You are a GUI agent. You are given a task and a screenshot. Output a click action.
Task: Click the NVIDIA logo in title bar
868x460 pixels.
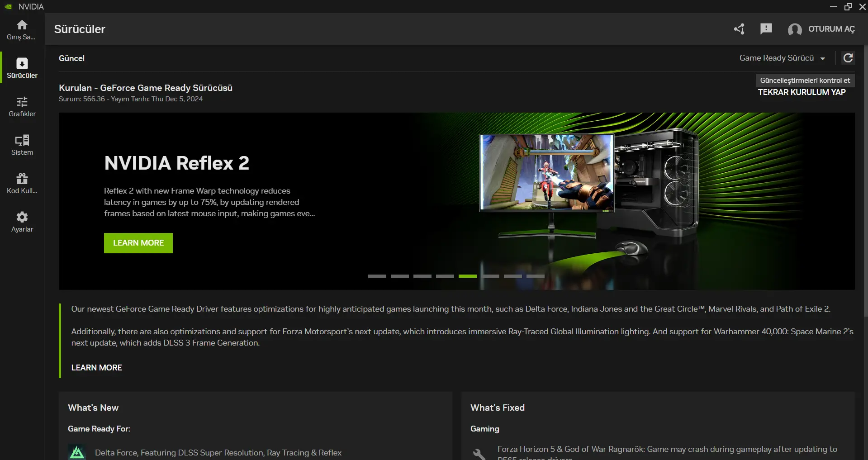pyautogui.click(x=8, y=7)
